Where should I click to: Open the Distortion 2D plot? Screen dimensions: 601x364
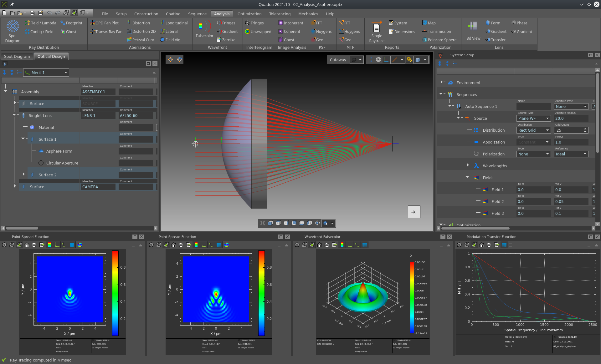pos(141,31)
